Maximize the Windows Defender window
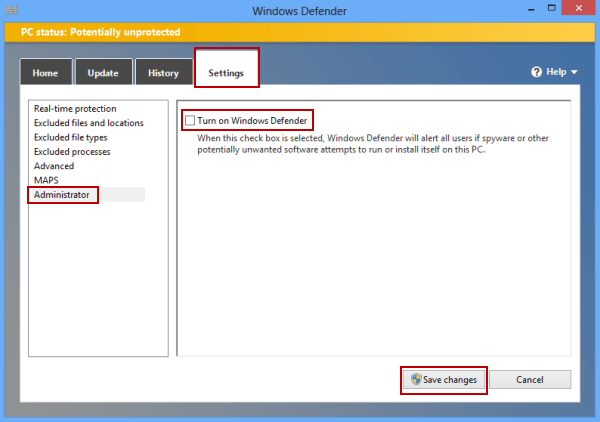Screen dimensions: 600x422 551,8
